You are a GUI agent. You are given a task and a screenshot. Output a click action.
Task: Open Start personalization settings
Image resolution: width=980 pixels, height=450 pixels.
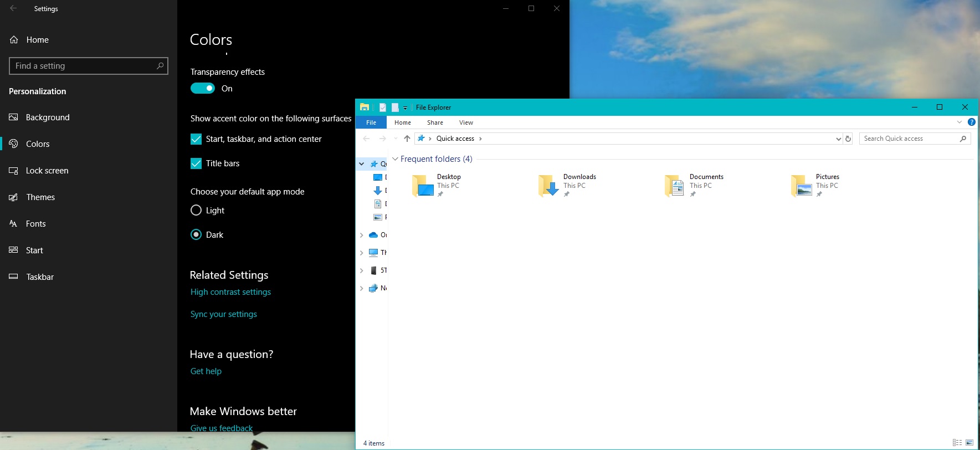pyautogui.click(x=26, y=250)
